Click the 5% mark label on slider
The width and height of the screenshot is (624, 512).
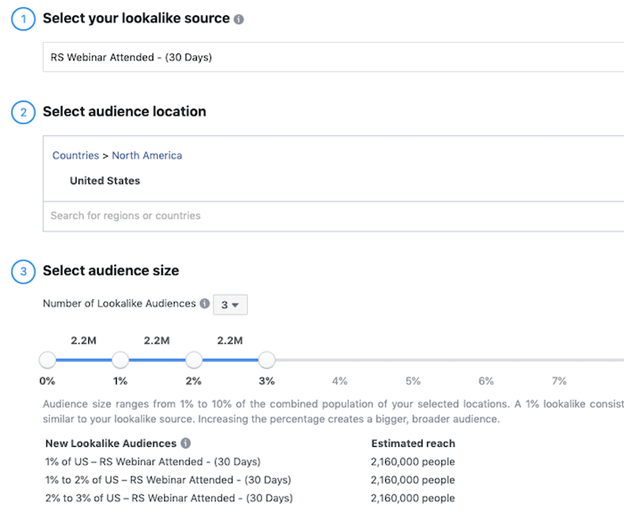[413, 381]
